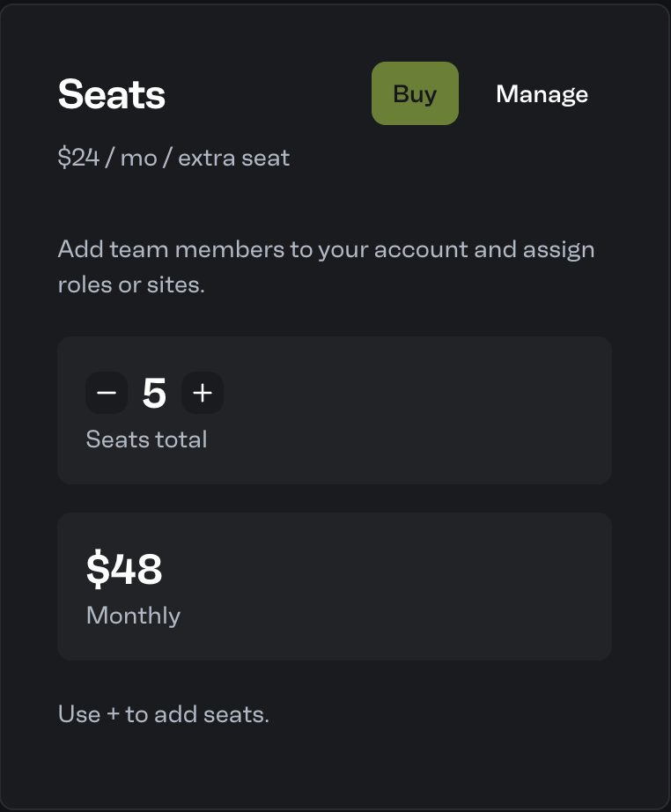
Task: Click the 'Add team members' description text
Action: coord(326,267)
